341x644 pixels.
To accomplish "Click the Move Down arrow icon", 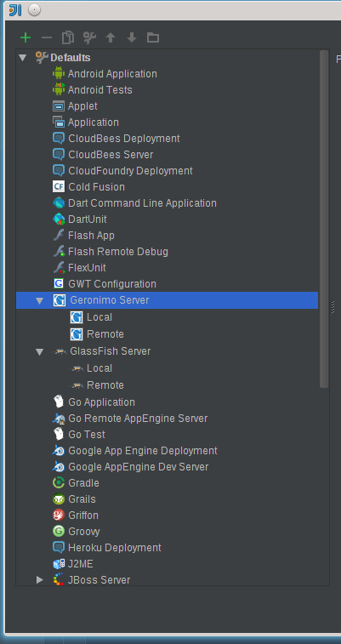I will click(x=132, y=37).
